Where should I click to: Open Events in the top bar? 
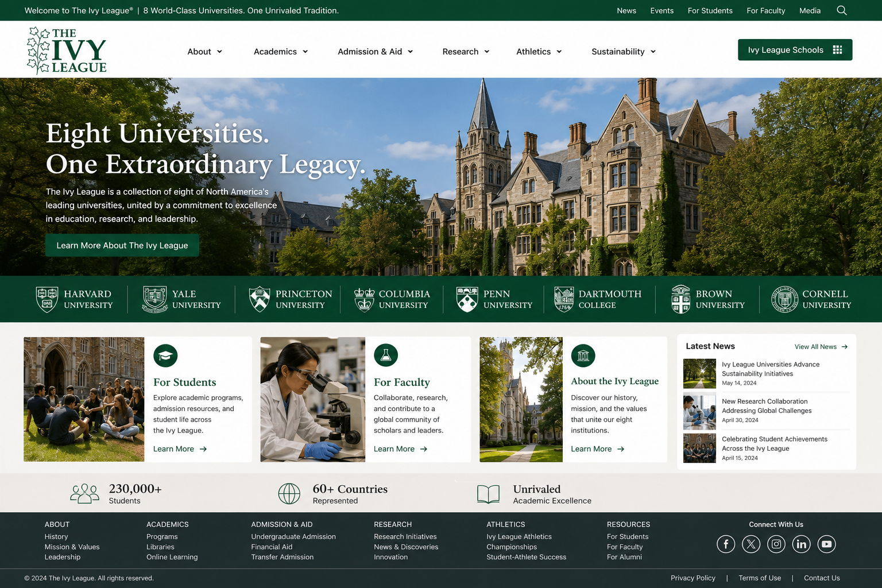[662, 10]
